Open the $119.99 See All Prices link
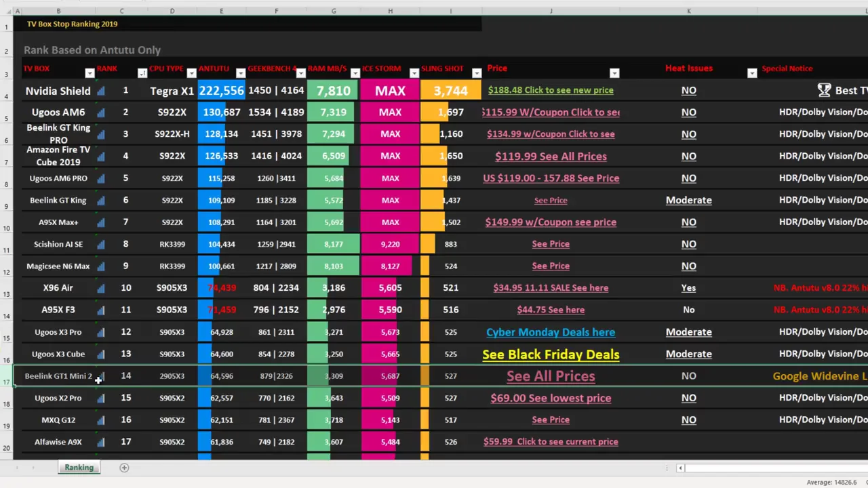Viewport: 868px width, 488px height. tap(551, 157)
